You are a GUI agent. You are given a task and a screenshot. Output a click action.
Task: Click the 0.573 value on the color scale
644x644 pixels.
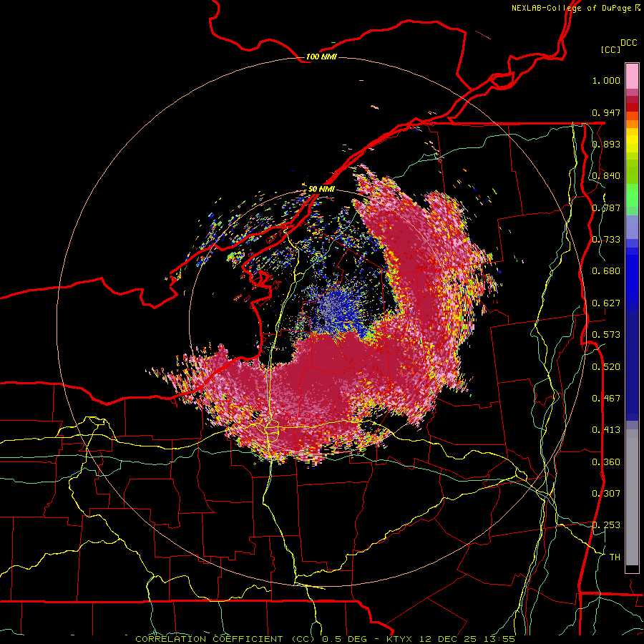(x=606, y=335)
